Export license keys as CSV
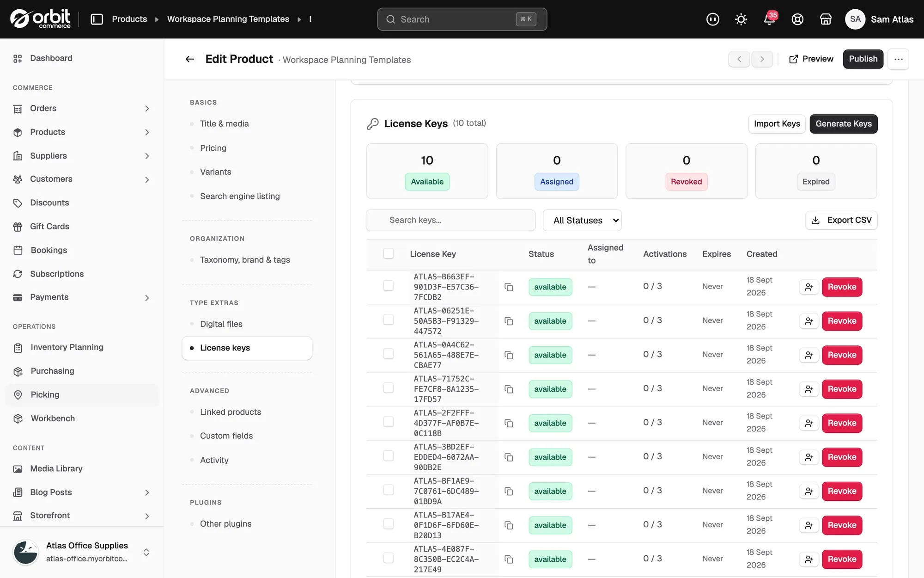 pos(841,221)
